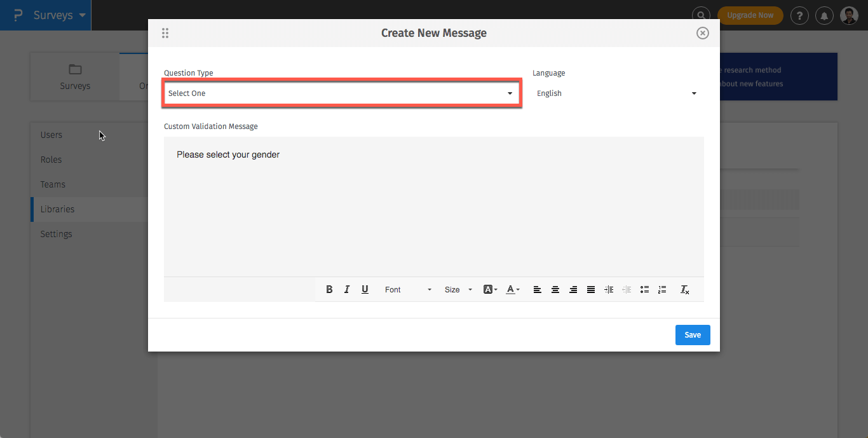Remove text formatting with the clear formatting icon
The image size is (868, 438).
pyautogui.click(x=685, y=289)
